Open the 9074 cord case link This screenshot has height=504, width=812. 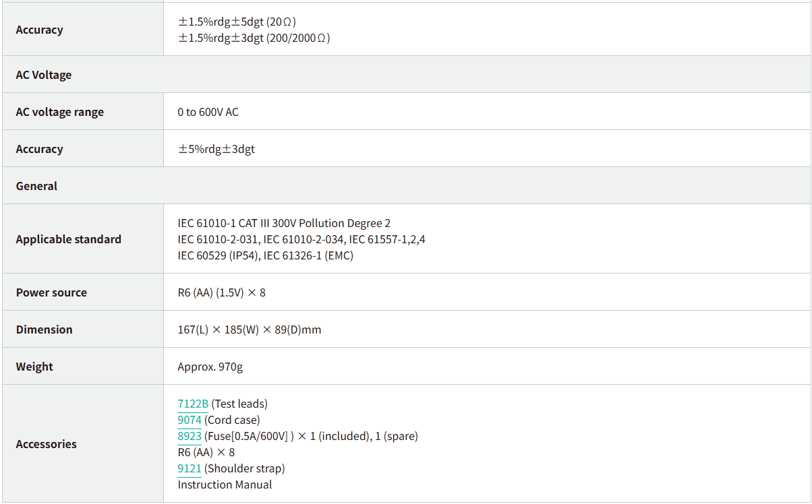coord(190,420)
